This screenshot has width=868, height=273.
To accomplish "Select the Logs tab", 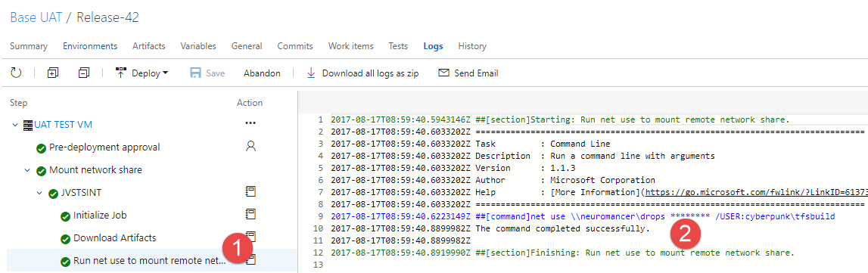I will pyautogui.click(x=434, y=46).
